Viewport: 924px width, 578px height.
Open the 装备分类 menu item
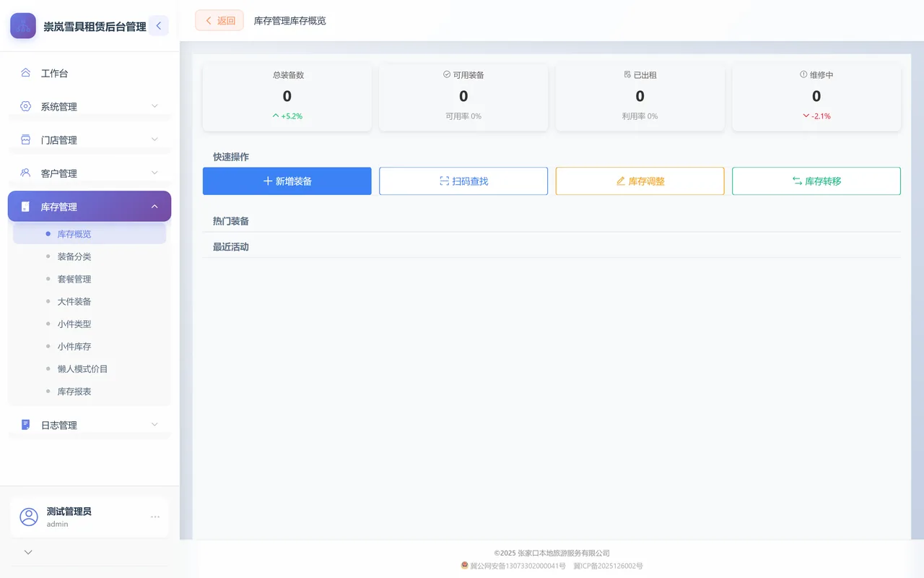click(90, 256)
